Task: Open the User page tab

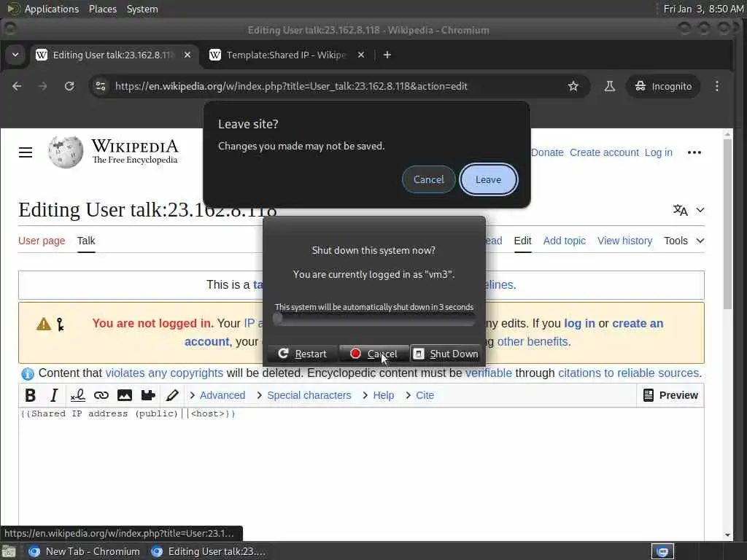Action: coord(42,241)
